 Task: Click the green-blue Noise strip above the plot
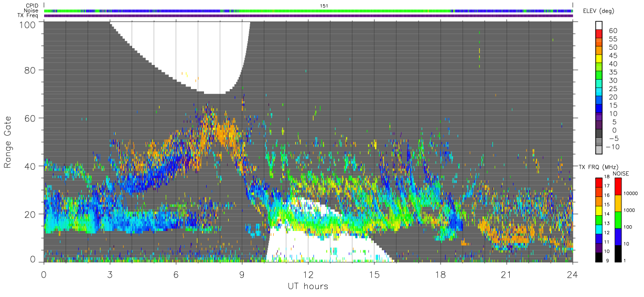click(x=308, y=10)
